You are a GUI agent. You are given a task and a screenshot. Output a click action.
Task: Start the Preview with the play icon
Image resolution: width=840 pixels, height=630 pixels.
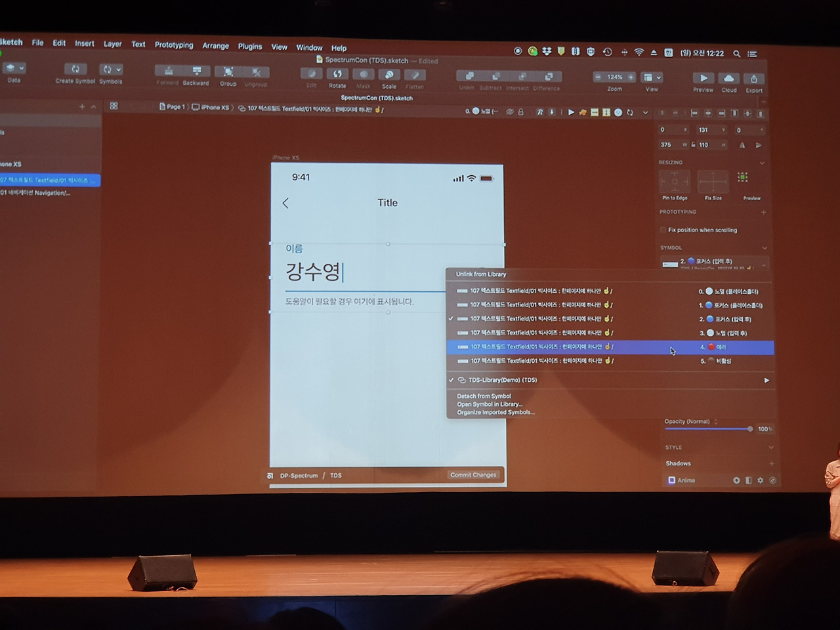(x=703, y=78)
